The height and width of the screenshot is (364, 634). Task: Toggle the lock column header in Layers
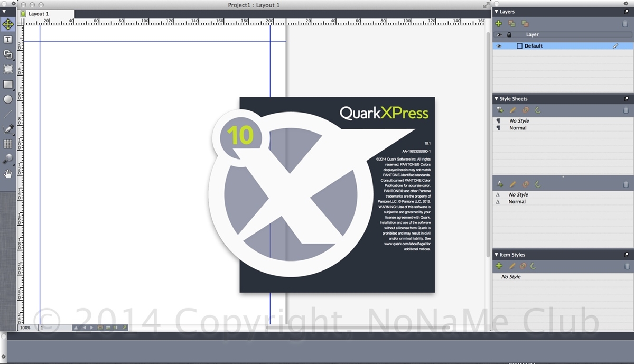click(509, 35)
